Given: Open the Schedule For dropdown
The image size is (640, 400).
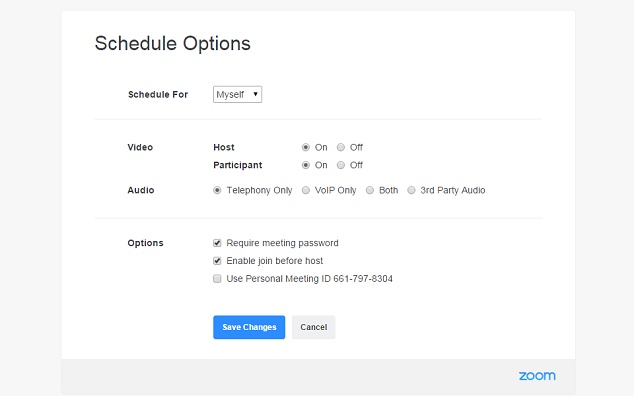Looking at the screenshot, I should pos(237,94).
